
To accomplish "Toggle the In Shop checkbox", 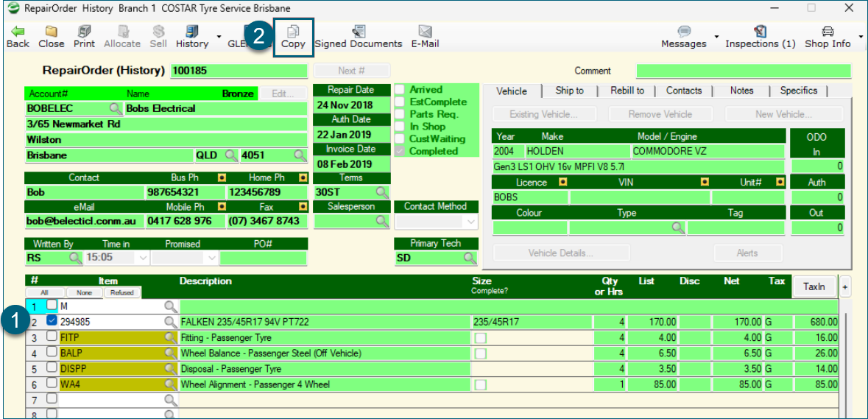I will [x=401, y=127].
